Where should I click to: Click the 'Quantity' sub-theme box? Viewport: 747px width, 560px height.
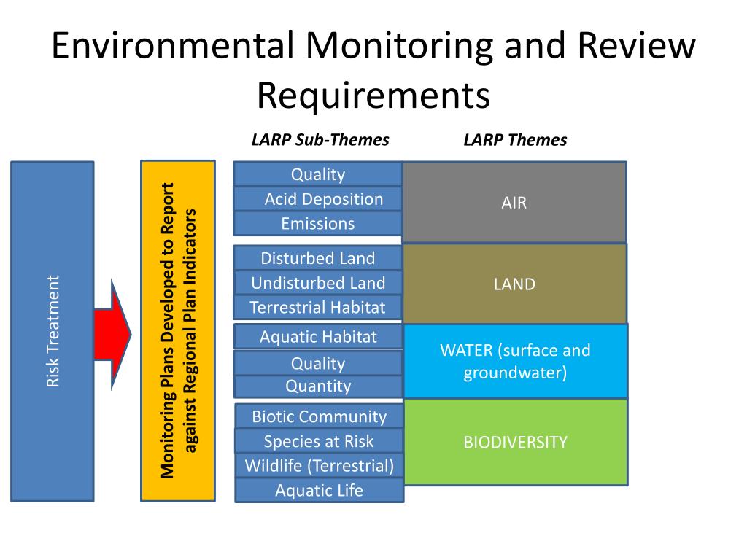(x=318, y=386)
